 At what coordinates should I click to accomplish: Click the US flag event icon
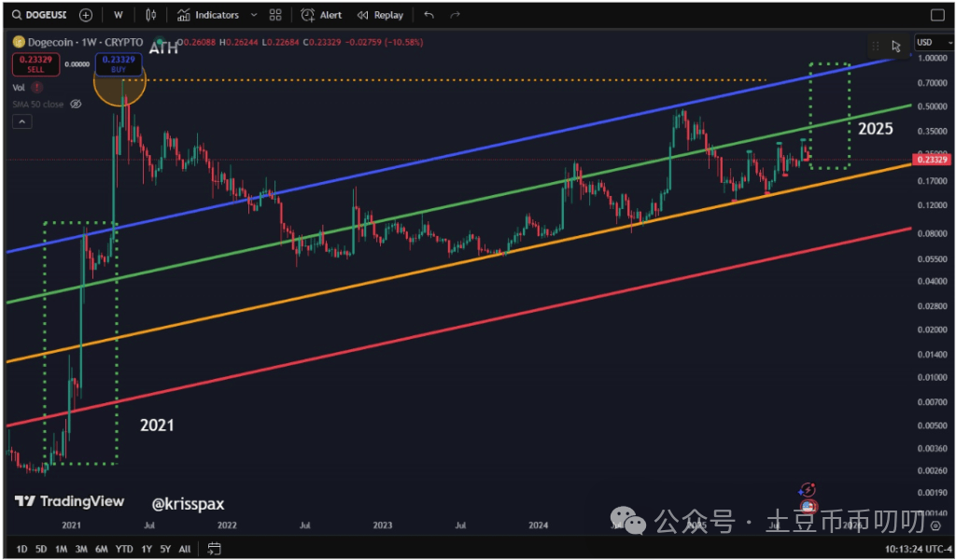click(808, 507)
